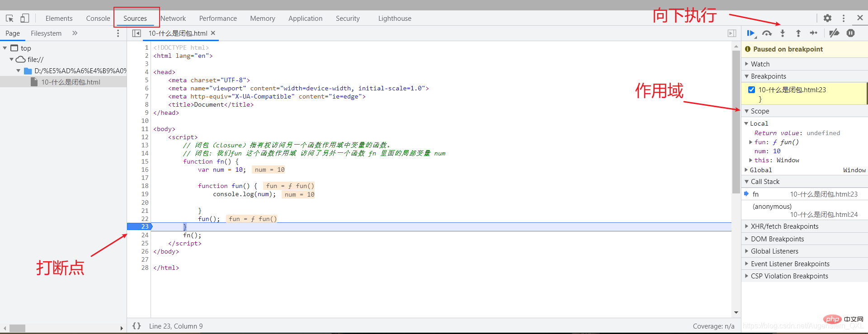Select the Page navigator tab
This screenshot has height=334, width=868.
(x=13, y=33)
